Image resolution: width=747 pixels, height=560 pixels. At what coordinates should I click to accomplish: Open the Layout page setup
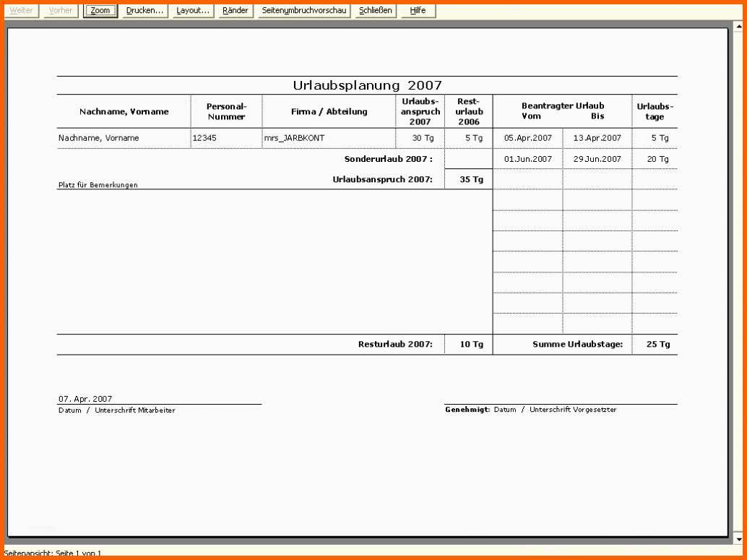[192, 11]
